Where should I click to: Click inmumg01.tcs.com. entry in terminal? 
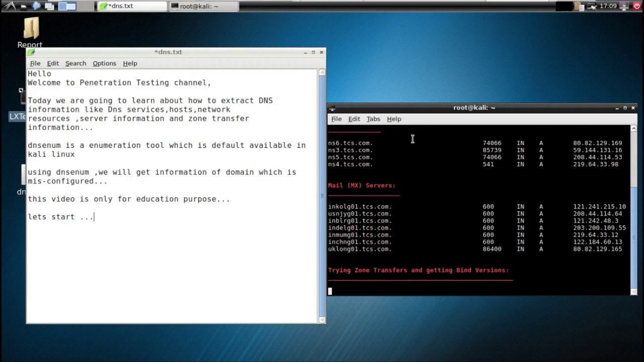click(360, 235)
